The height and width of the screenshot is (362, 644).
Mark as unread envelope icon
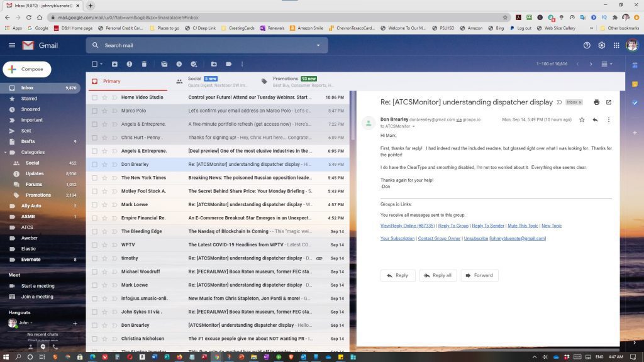click(x=164, y=64)
